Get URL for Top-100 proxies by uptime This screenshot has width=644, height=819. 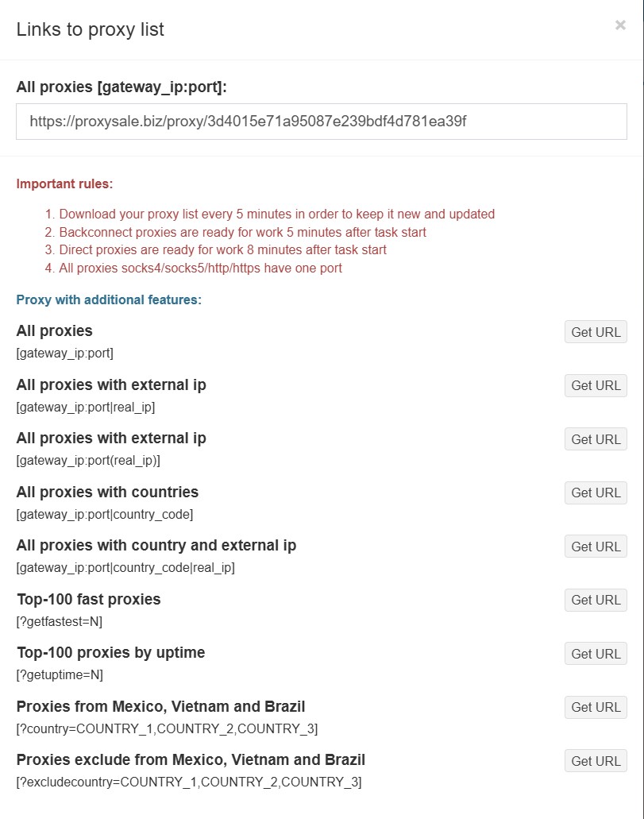coord(596,654)
